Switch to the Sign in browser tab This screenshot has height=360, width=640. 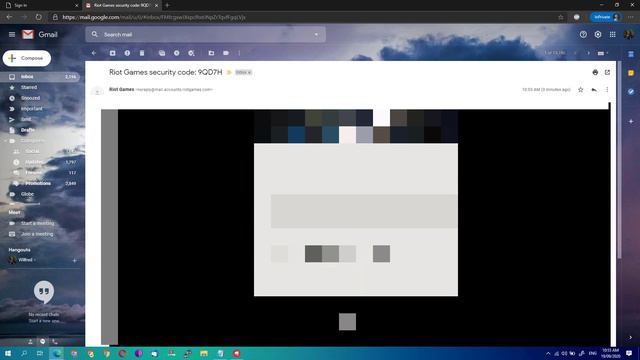[41, 5]
